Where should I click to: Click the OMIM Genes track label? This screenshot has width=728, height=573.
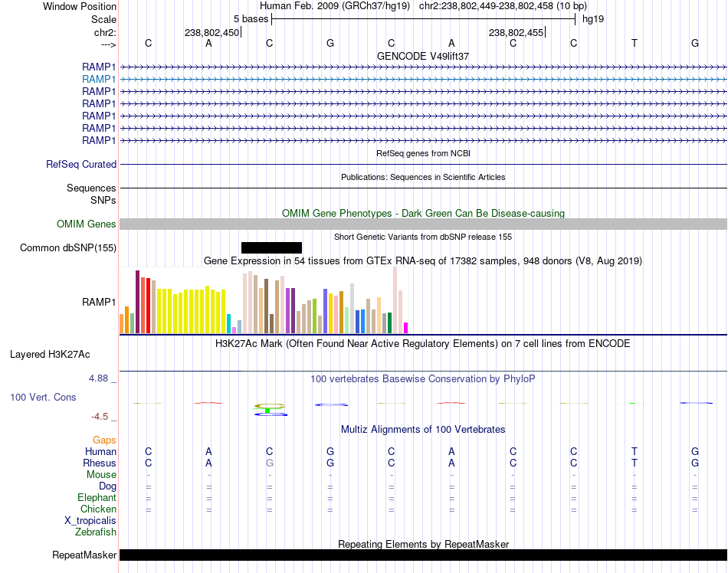[86, 224]
